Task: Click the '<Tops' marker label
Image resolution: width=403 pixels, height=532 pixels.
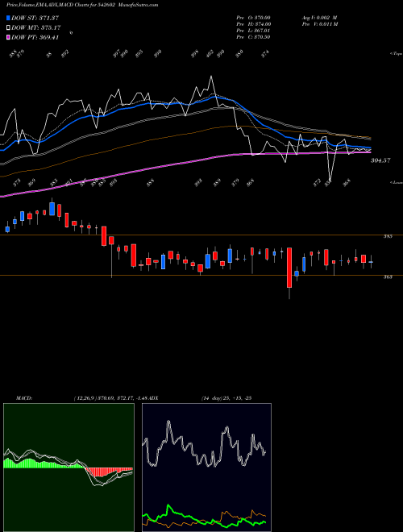Action: 397,54
